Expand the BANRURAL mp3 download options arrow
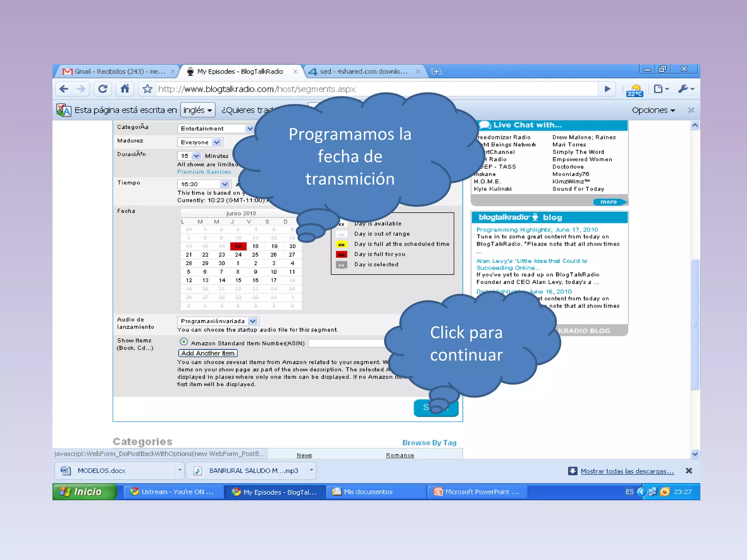Screen dimensions: 747x560 pos(311,470)
